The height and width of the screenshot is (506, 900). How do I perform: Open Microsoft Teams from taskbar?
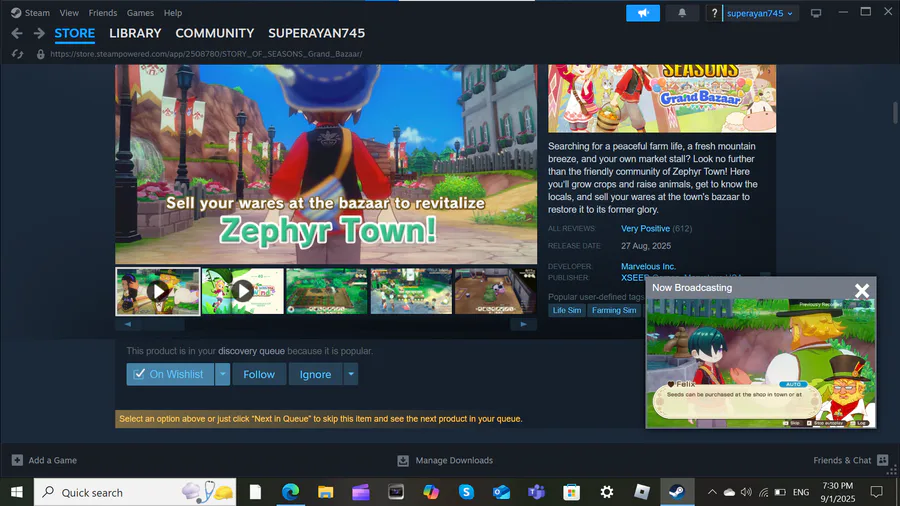(x=536, y=492)
